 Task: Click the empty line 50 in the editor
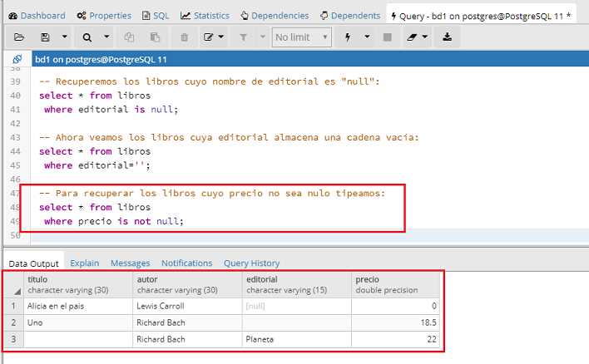(x=310, y=236)
